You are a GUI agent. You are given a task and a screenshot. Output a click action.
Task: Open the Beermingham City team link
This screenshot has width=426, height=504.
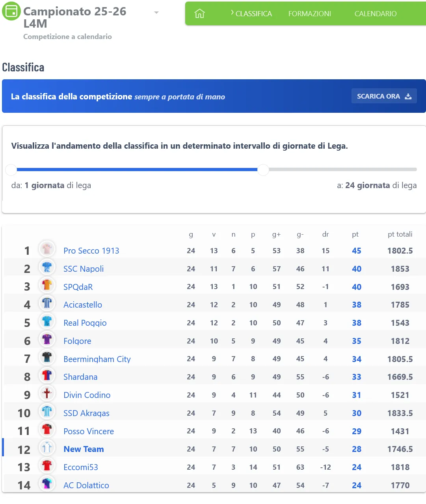coord(97,359)
